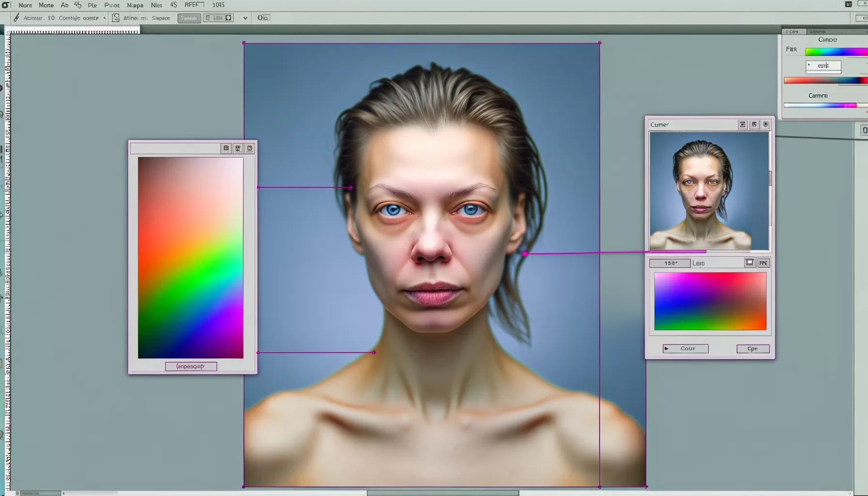The image size is (868, 496).
Task: Switch to the Came tab in top-right panel
Action: pyautogui.click(x=794, y=31)
